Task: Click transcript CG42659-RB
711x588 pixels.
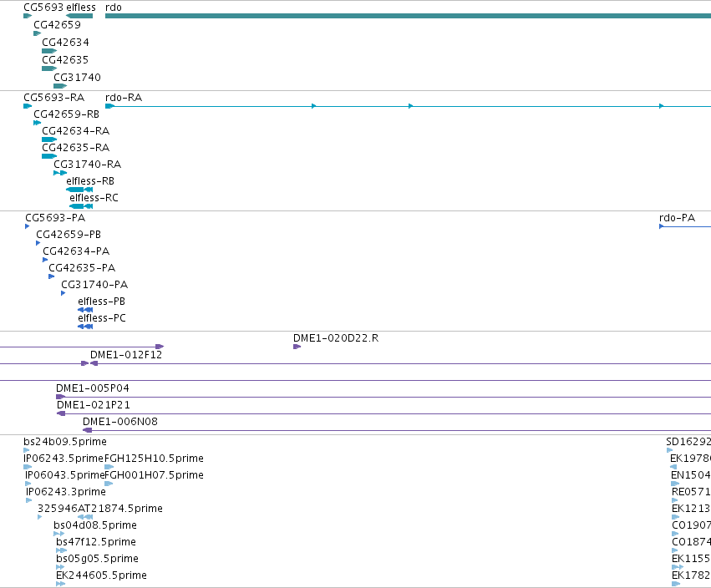Action: (66, 114)
